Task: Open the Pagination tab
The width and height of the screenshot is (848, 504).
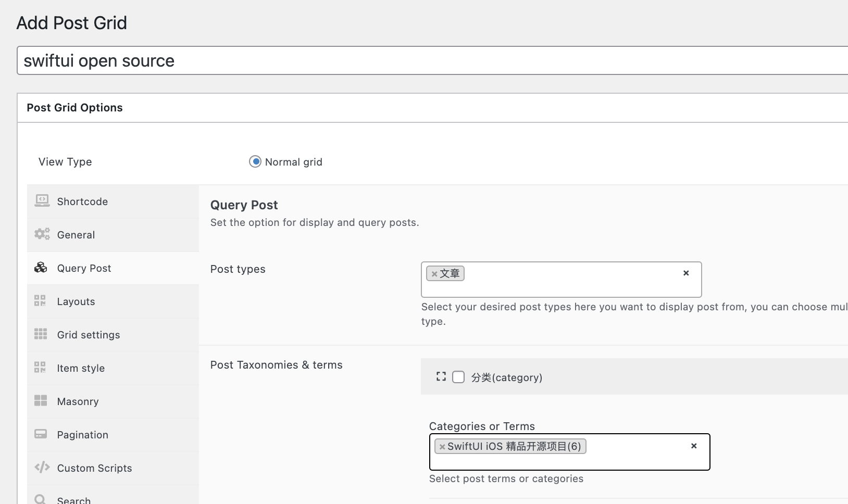Action: (x=113, y=435)
